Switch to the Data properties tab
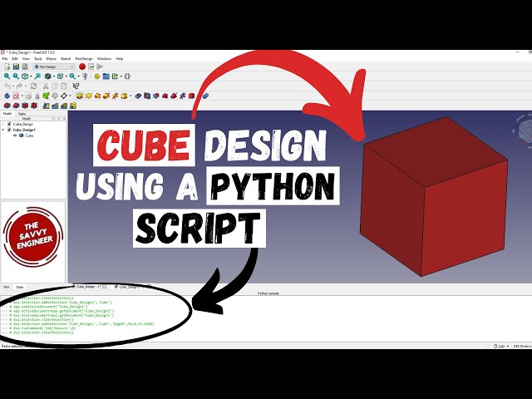 click(x=18, y=286)
